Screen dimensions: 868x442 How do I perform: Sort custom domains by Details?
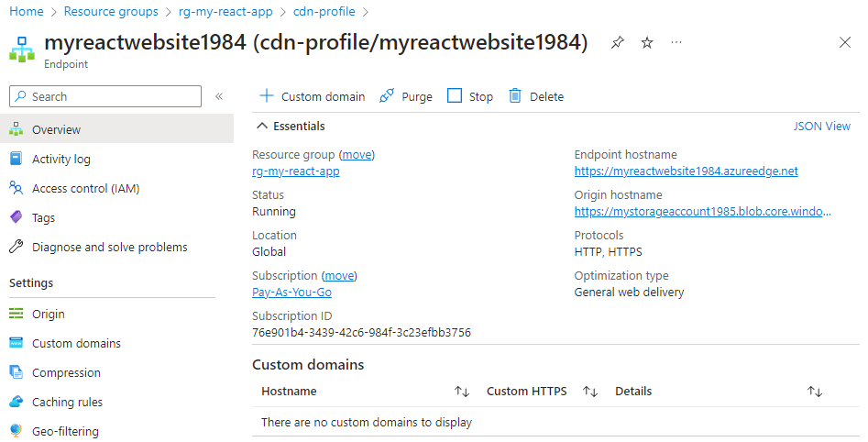click(814, 392)
